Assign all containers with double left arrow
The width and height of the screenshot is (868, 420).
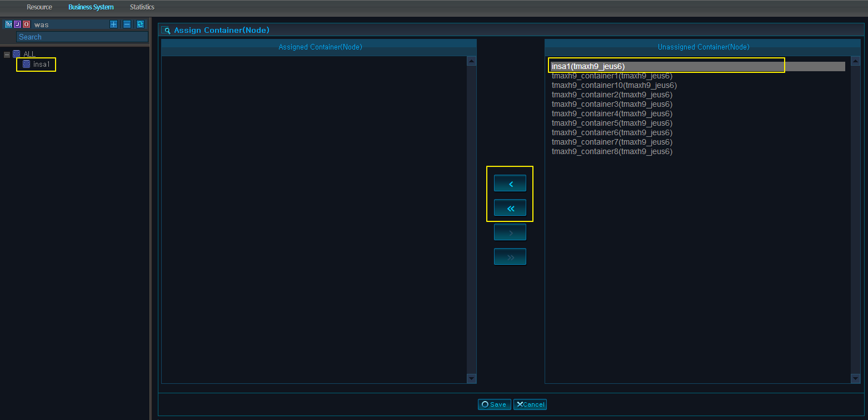point(510,208)
